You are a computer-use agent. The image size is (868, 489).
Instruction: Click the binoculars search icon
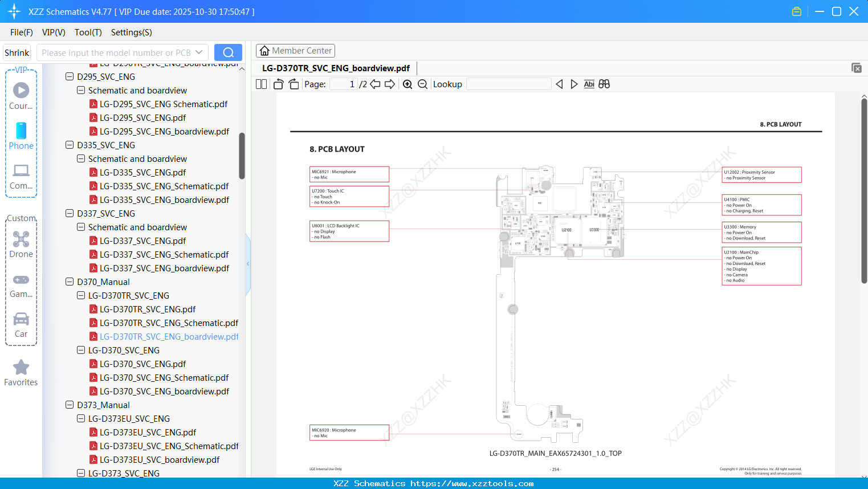(x=604, y=84)
